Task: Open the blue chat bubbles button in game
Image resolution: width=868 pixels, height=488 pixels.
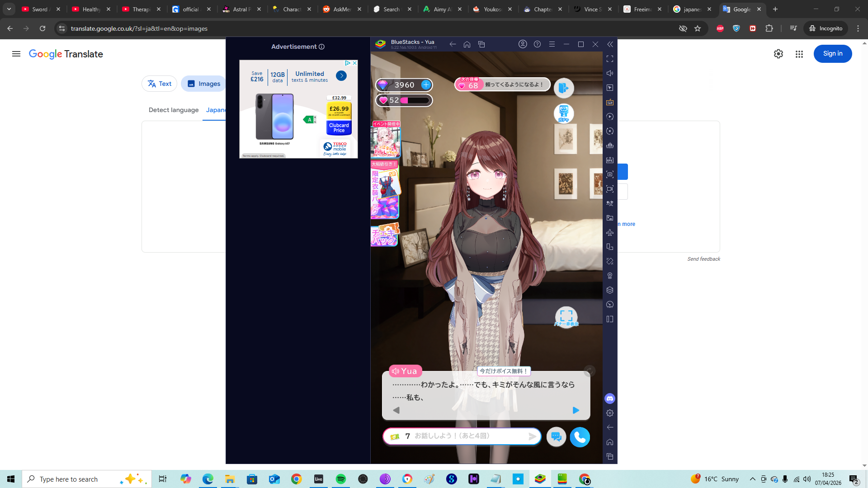Action: (556, 437)
